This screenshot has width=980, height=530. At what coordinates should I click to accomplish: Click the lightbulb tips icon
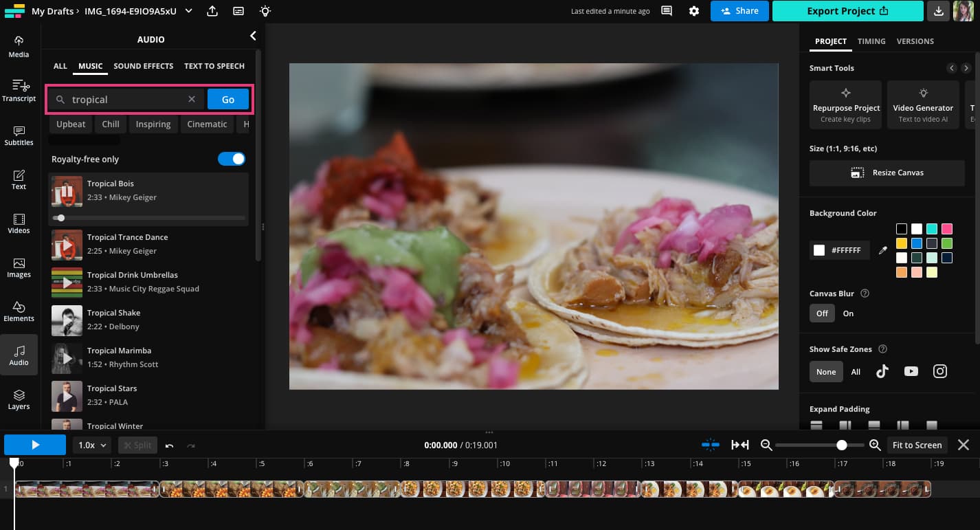pos(265,11)
